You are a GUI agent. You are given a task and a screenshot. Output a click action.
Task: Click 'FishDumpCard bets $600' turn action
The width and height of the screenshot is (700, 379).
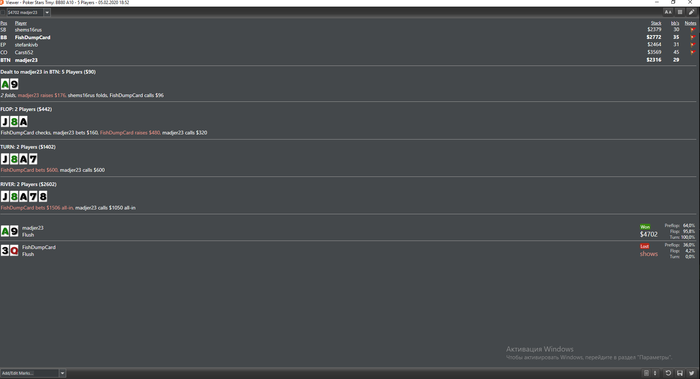(x=29, y=170)
